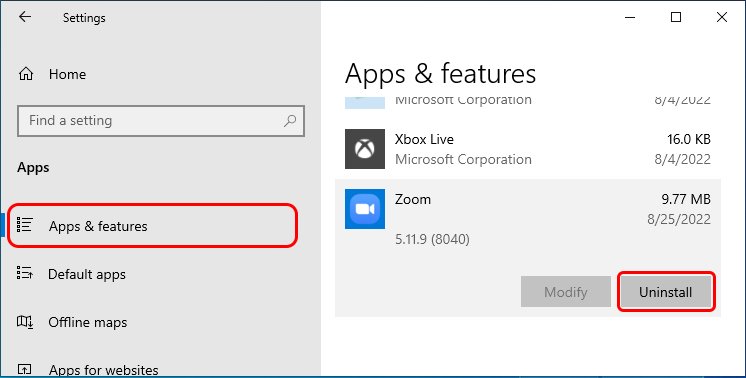Image resolution: width=746 pixels, height=378 pixels.
Task: Click the Zoom app name
Action: (413, 199)
